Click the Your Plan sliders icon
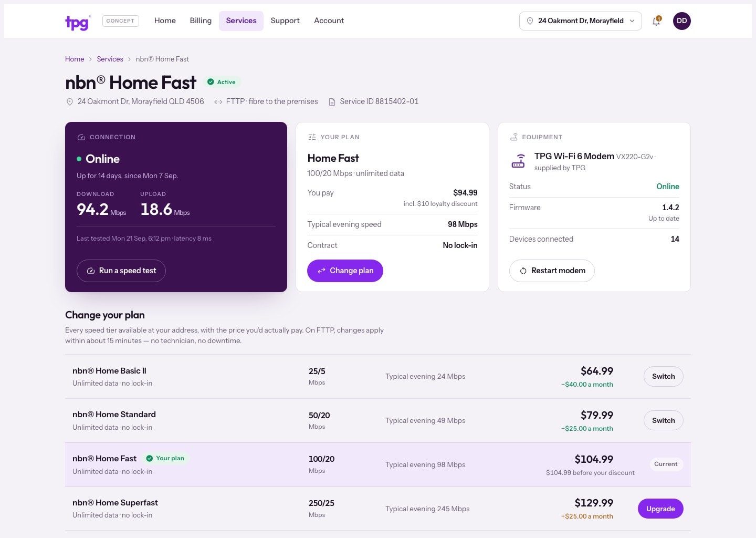This screenshot has width=756, height=538. click(312, 137)
